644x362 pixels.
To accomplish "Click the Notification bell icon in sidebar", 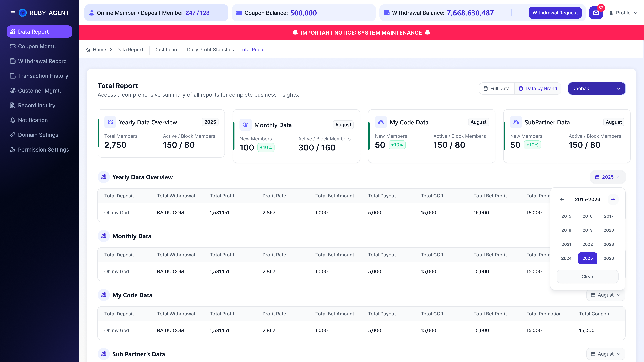I will point(13,120).
